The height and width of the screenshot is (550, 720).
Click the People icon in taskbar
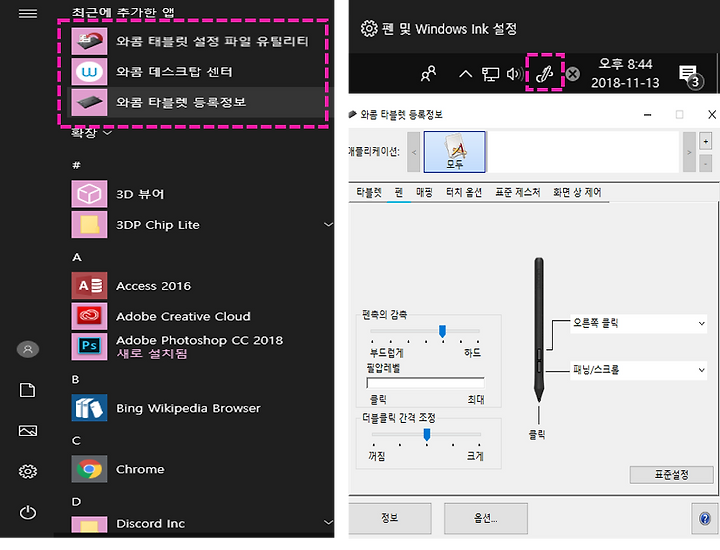(428, 73)
